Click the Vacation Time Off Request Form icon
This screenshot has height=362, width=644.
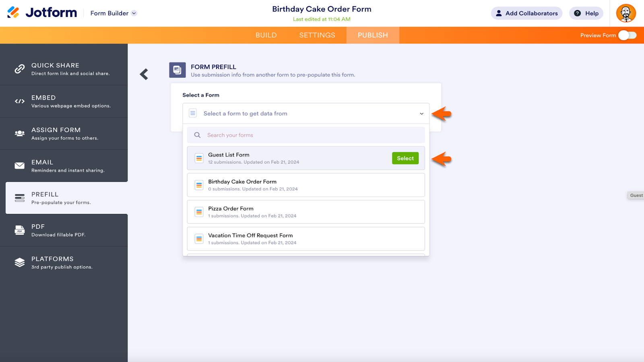click(x=199, y=239)
